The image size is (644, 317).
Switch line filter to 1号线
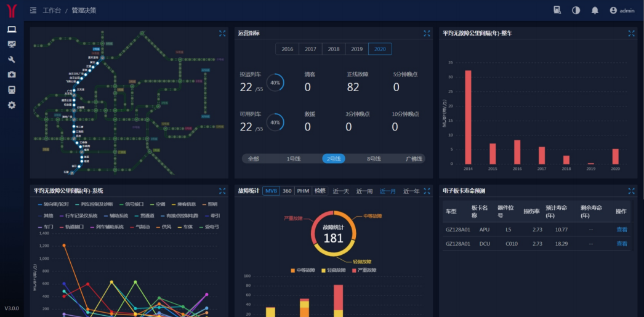click(294, 159)
